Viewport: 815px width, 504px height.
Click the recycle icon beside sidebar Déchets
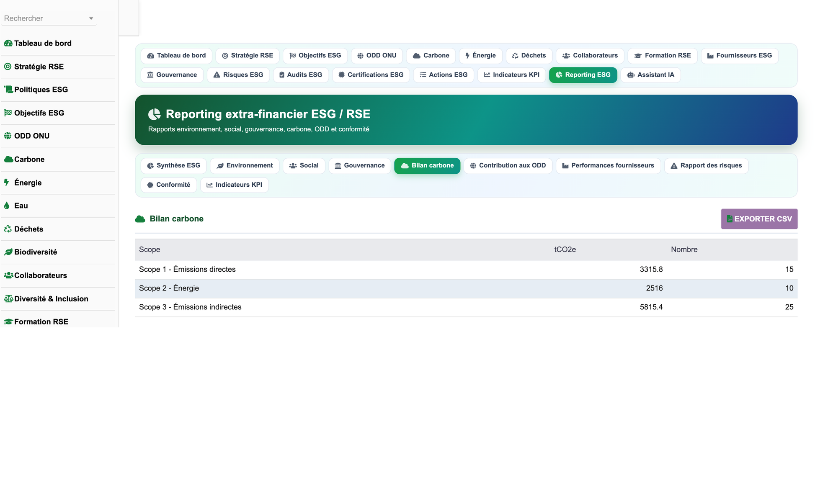[x=8, y=229]
